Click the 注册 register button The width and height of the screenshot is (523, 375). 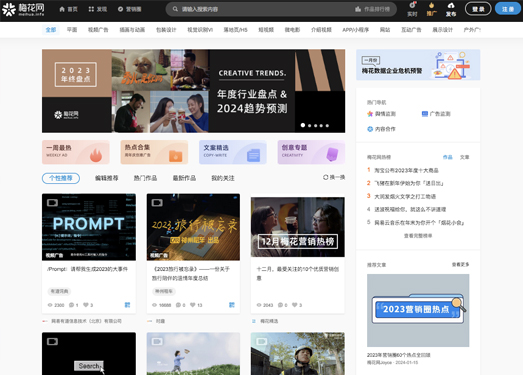[508, 9]
